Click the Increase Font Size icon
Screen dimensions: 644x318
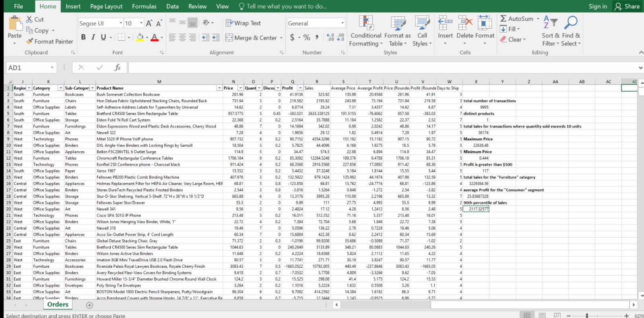(x=149, y=23)
